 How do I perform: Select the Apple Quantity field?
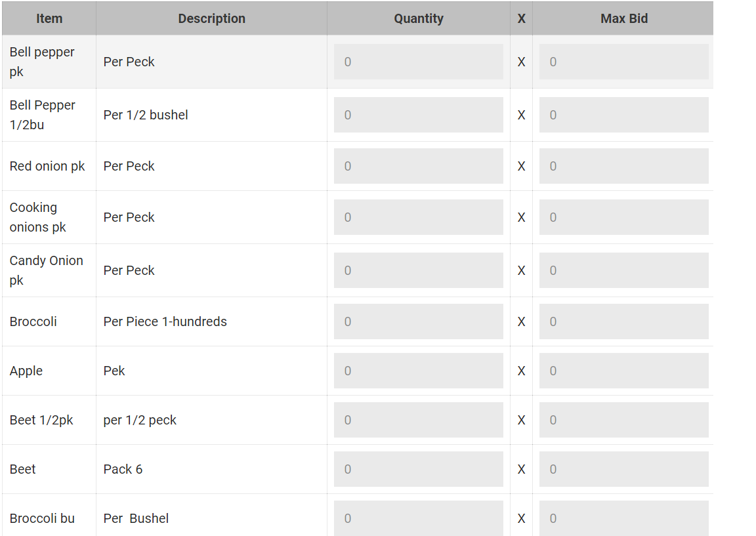418,371
